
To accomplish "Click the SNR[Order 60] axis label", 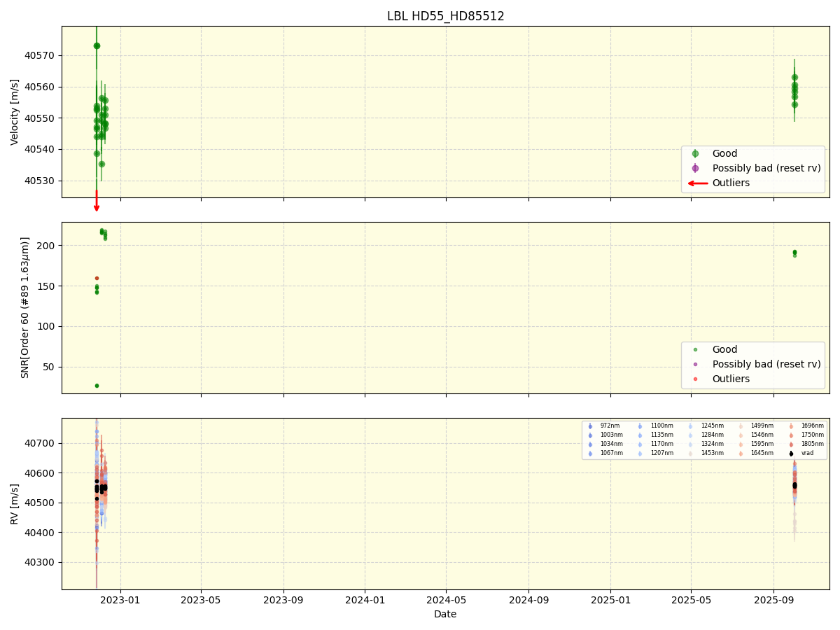I will point(25,307).
